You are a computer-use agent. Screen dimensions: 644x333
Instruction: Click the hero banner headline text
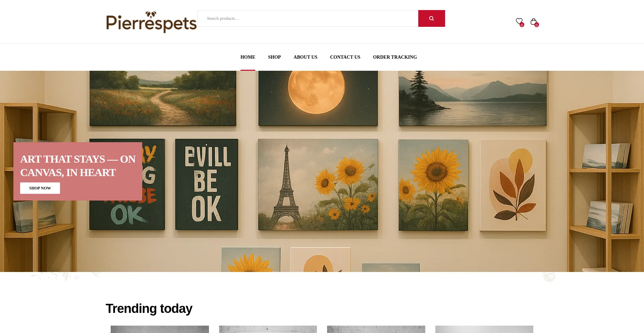[78, 166]
